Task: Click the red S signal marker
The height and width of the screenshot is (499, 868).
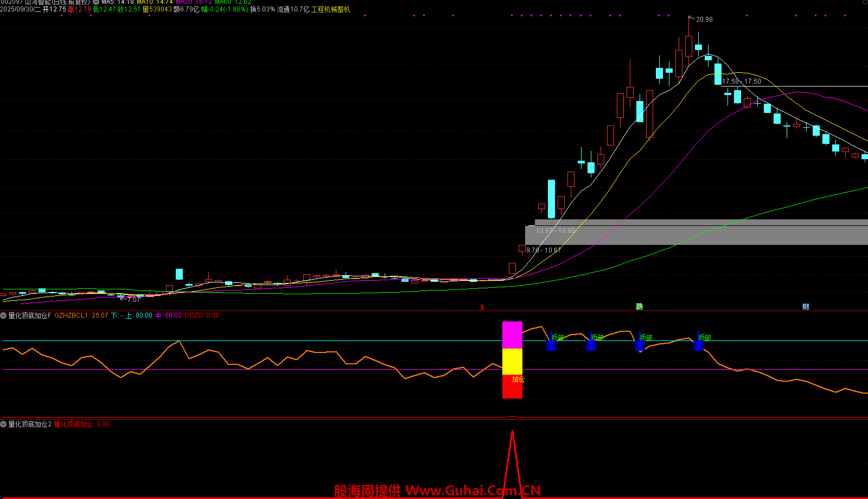Action: pyautogui.click(x=482, y=307)
